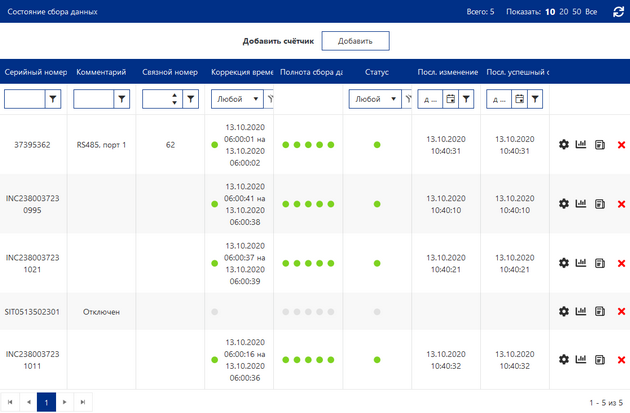630x413 pixels.
Task: Open chart icon for INC238003723 1021
Action: tap(581, 262)
